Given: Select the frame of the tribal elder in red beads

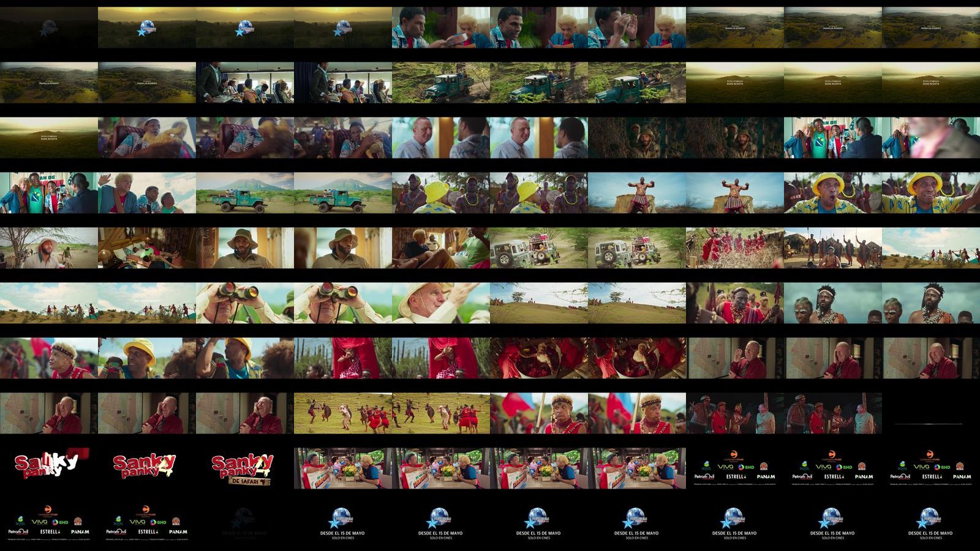Looking at the screenshot, I should pos(735,303).
